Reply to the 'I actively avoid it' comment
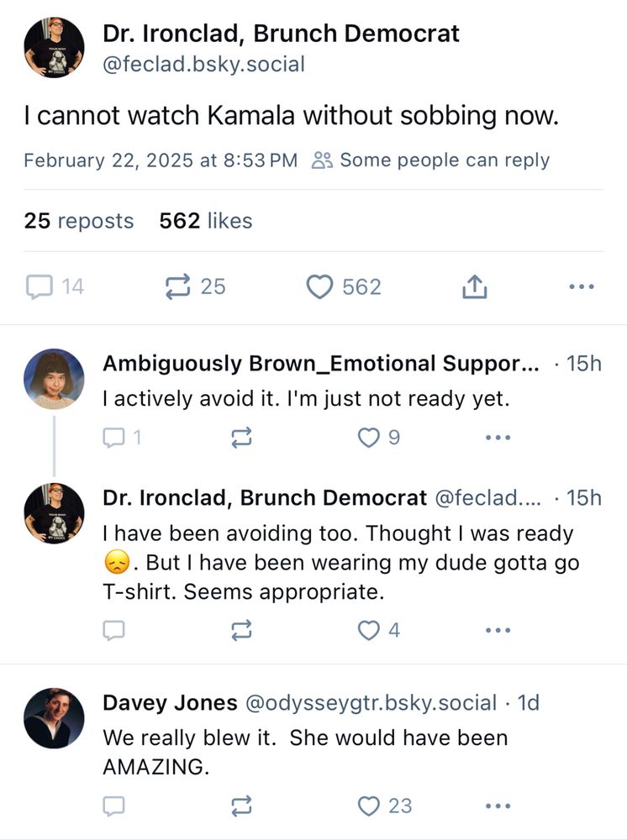The height and width of the screenshot is (840, 627). tap(113, 437)
